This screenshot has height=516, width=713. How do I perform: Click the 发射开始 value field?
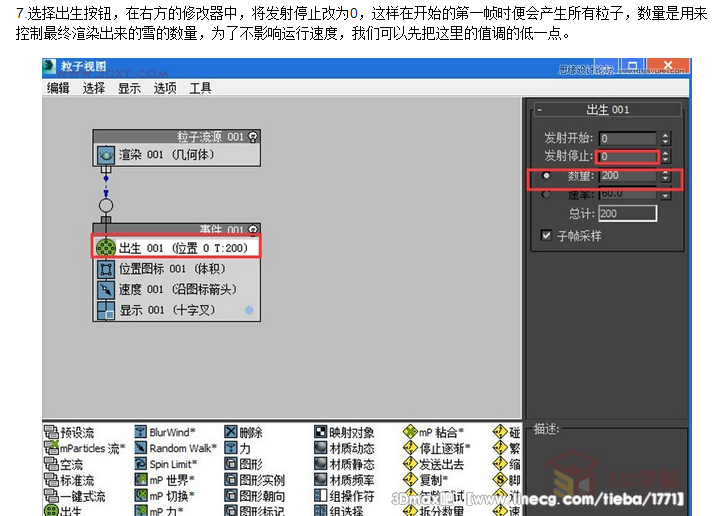(x=628, y=138)
